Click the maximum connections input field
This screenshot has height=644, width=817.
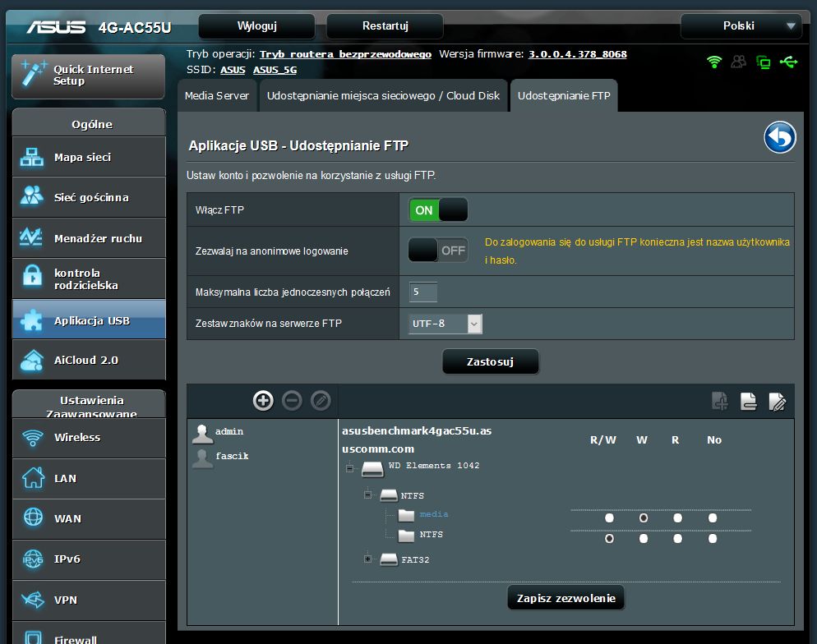pos(423,292)
